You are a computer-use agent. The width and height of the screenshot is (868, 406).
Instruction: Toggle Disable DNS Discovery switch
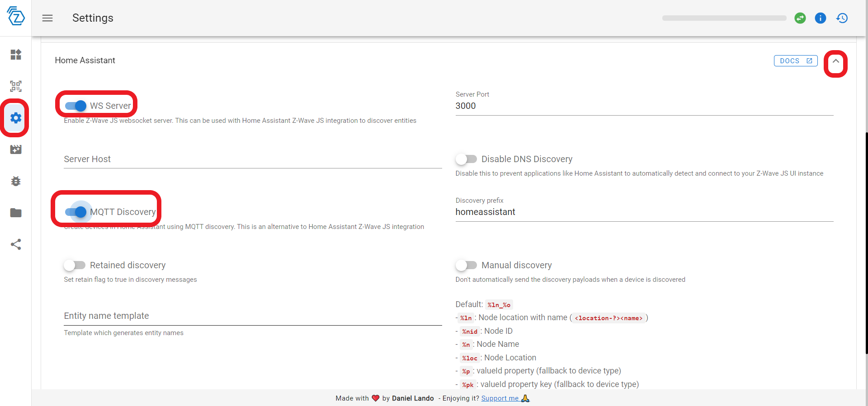click(x=466, y=159)
